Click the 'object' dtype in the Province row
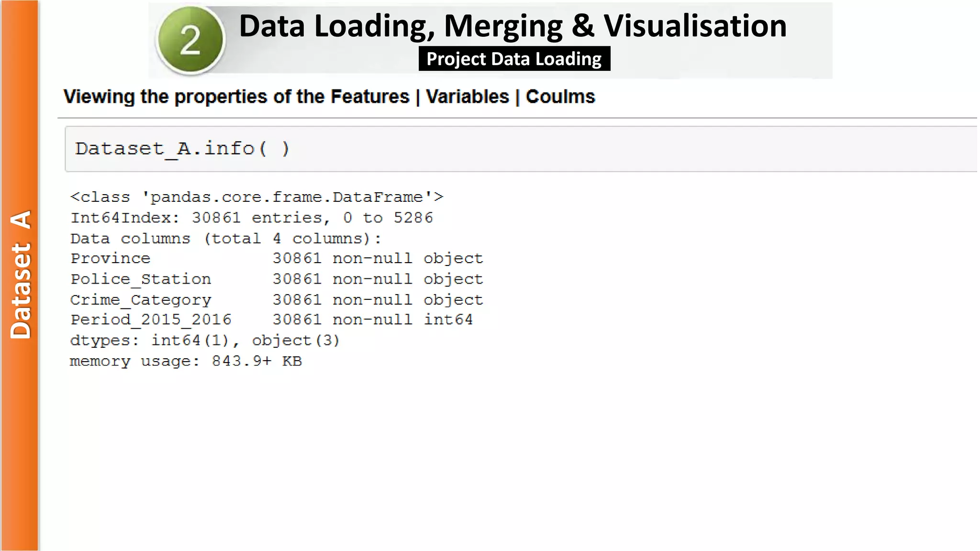Image resolution: width=980 pixels, height=551 pixels. point(453,259)
